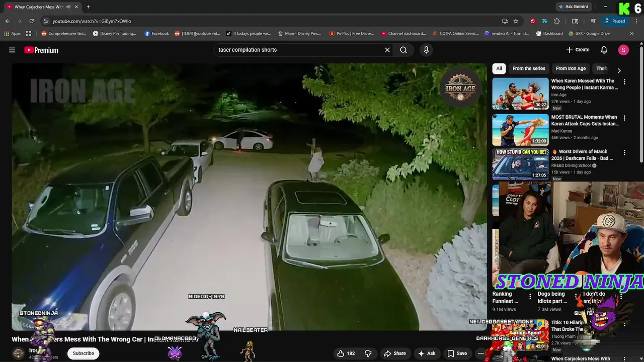Subscribe to the Iron Age channel
This screenshot has width=644, height=362.
83,353
